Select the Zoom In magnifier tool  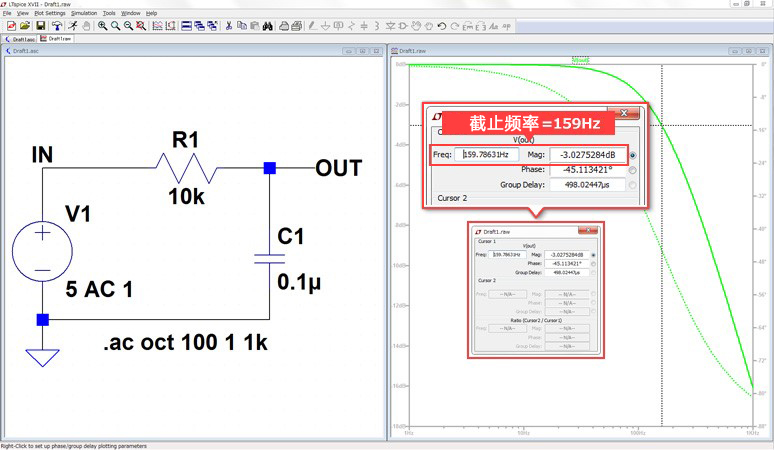point(103,26)
